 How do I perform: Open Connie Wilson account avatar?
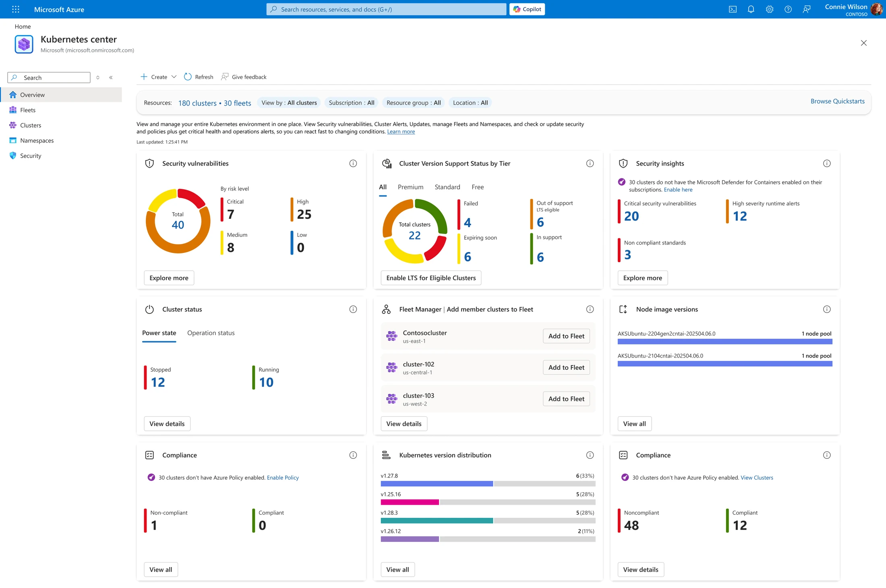(876, 9)
